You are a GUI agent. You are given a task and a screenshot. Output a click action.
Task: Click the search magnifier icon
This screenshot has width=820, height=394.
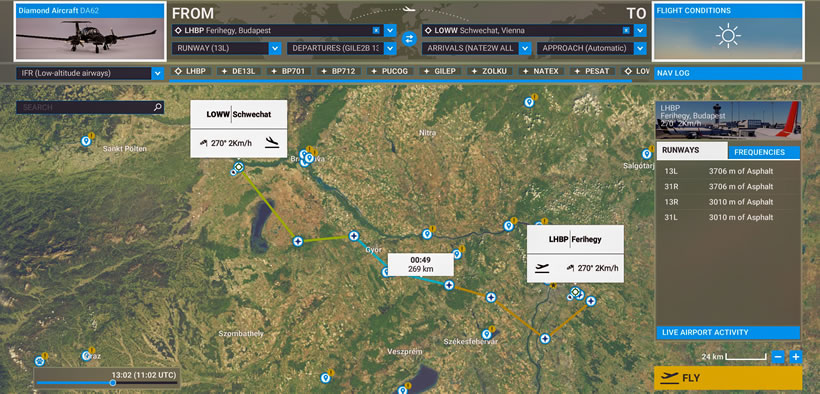[157, 107]
